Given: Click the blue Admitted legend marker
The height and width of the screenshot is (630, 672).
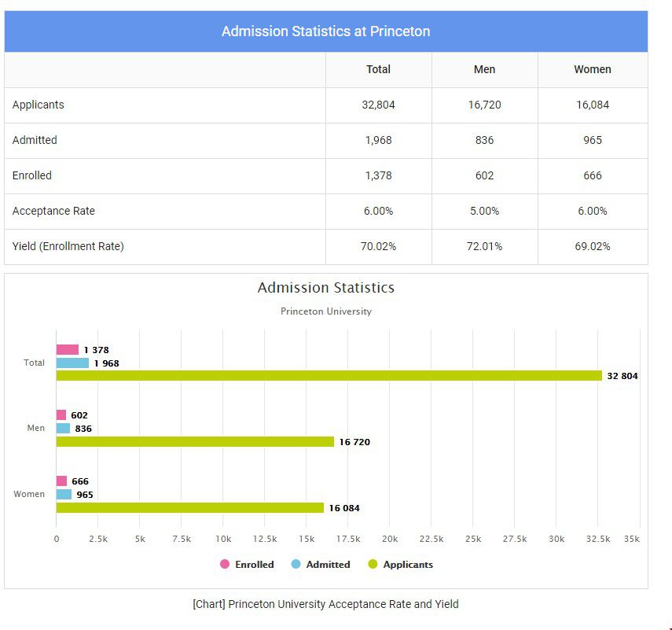Looking at the screenshot, I should click(296, 564).
